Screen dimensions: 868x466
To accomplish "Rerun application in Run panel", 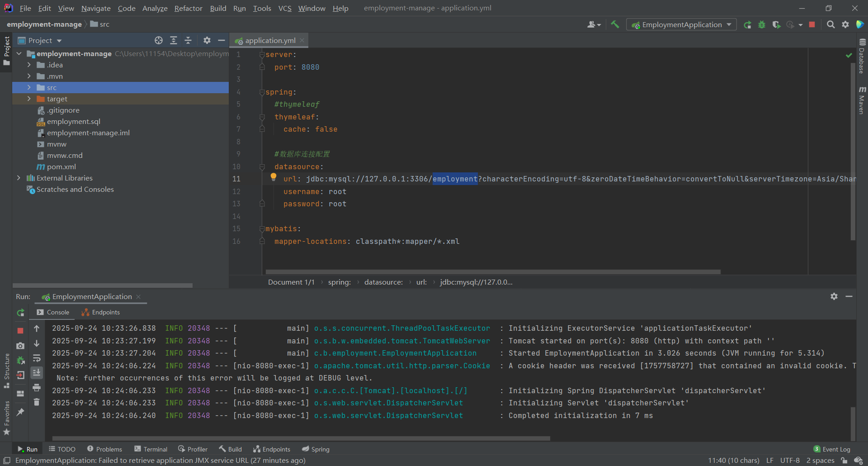I will 20,313.
